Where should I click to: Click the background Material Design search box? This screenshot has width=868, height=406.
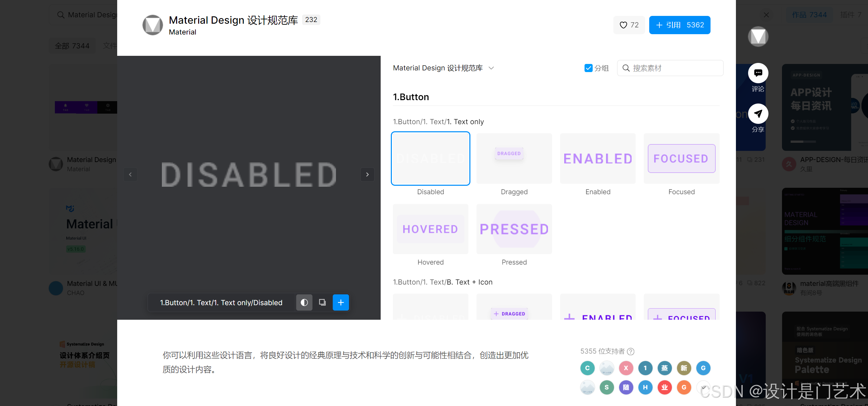(83, 15)
